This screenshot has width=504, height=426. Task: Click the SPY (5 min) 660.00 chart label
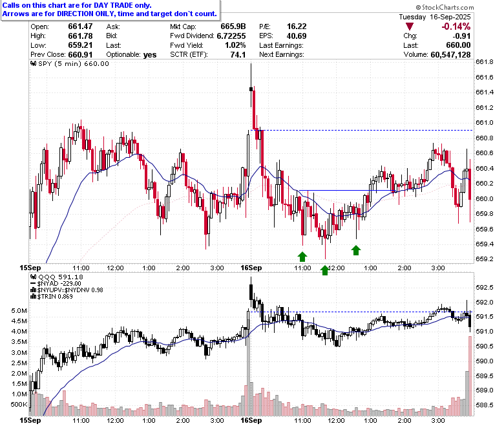point(73,63)
